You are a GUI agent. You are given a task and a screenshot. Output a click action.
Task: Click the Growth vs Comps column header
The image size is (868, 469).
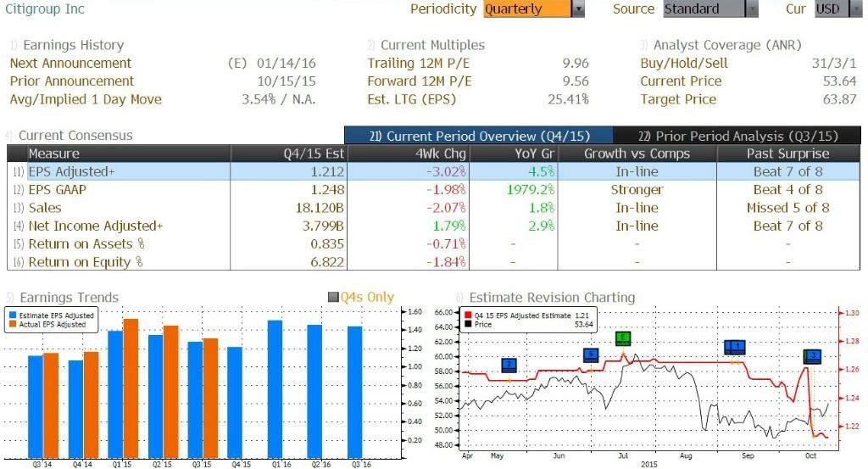pos(637,154)
